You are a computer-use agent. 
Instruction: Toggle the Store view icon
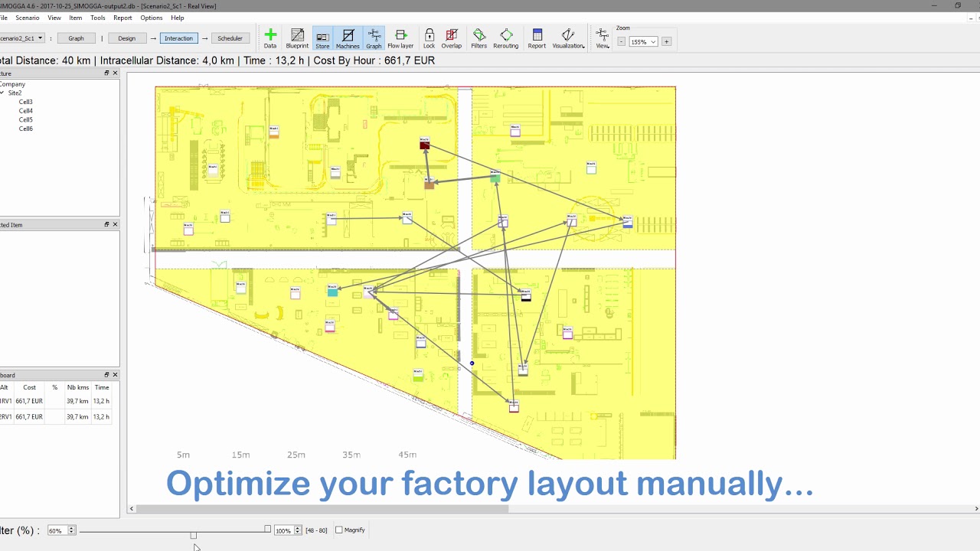pos(322,38)
